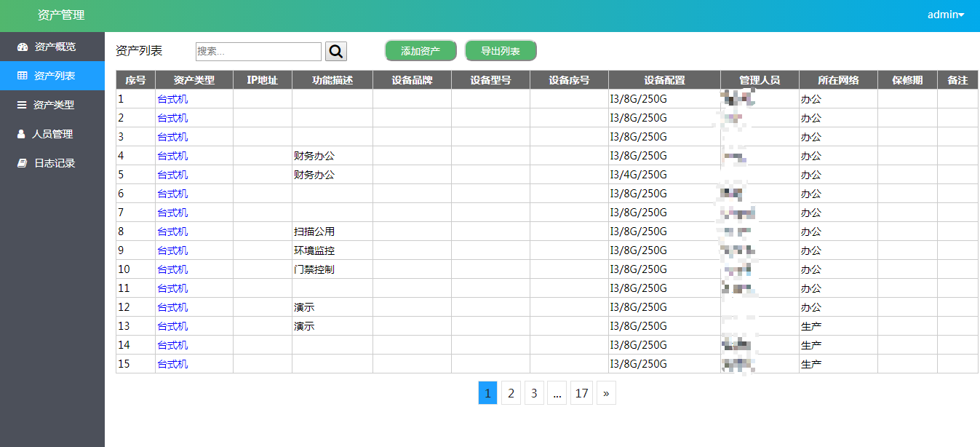Image resolution: width=980 pixels, height=447 pixels.
Task: Click the 资产管理 header title
Action: coord(61,15)
